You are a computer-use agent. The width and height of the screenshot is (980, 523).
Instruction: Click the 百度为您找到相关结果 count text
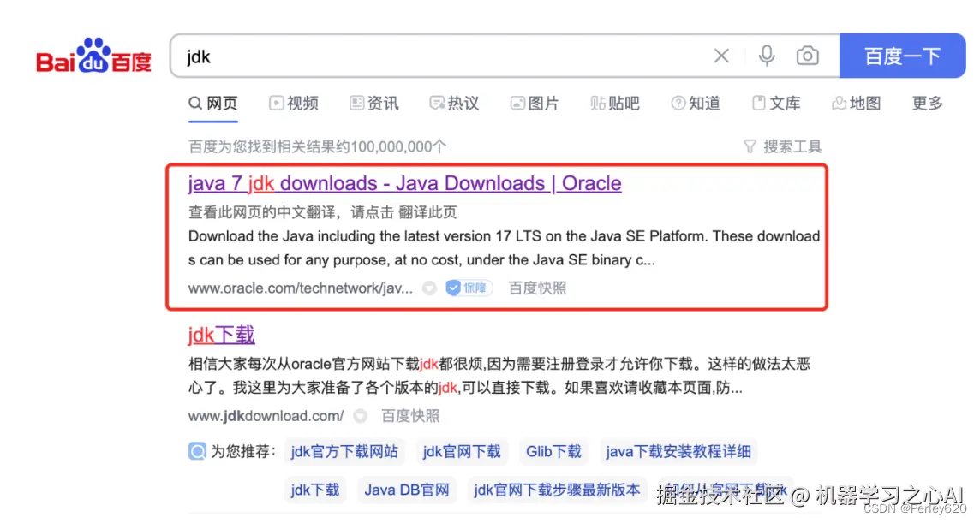coord(318,147)
